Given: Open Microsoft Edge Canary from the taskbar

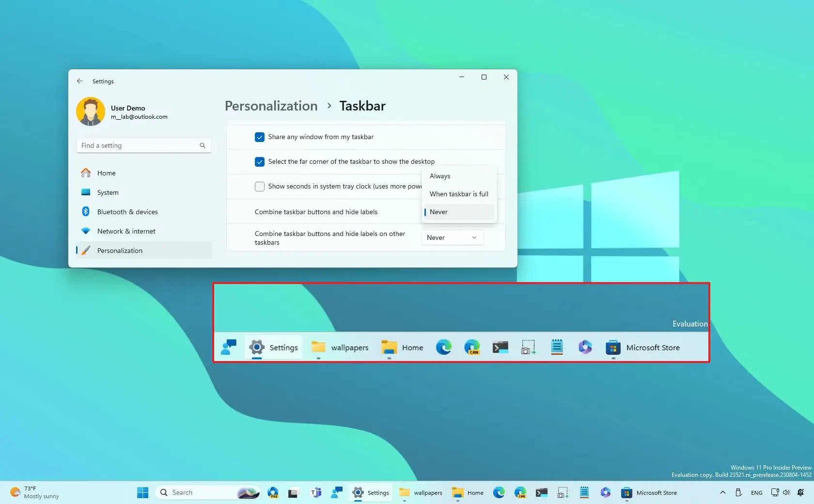Looking at the screenshot, I should 471,347.
